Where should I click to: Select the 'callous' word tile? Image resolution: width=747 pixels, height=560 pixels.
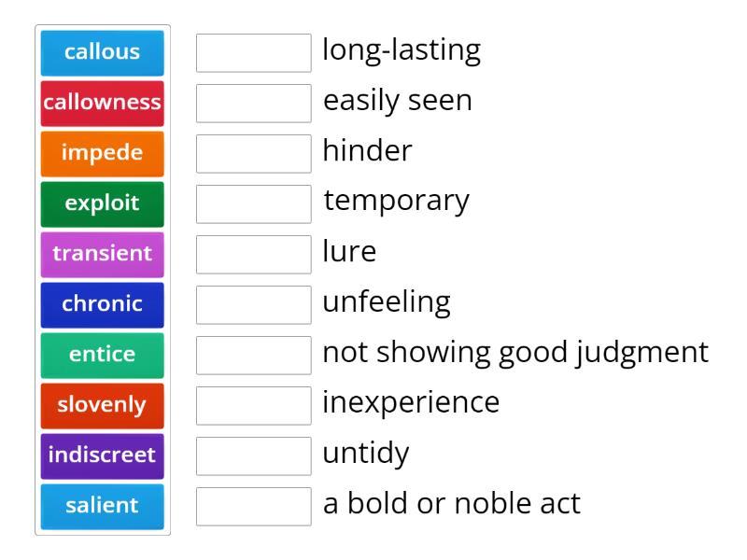click(102, 52)
